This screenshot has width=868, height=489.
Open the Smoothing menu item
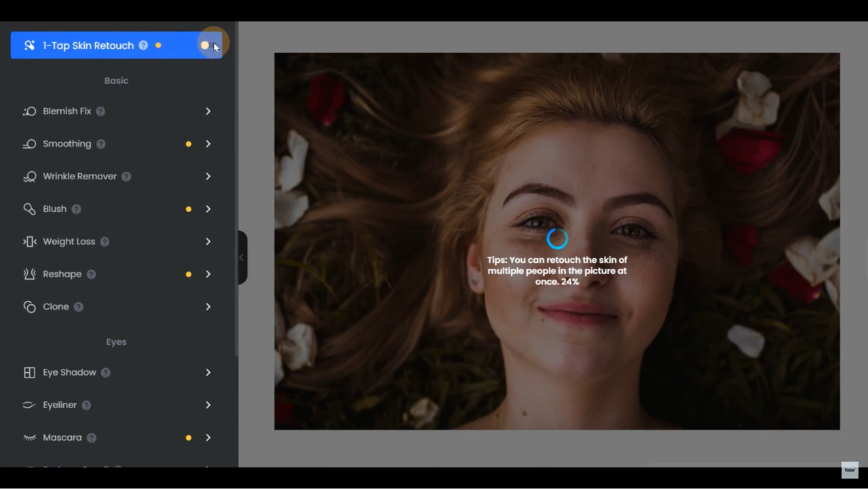pyautogui.click(x=67, y=144)
